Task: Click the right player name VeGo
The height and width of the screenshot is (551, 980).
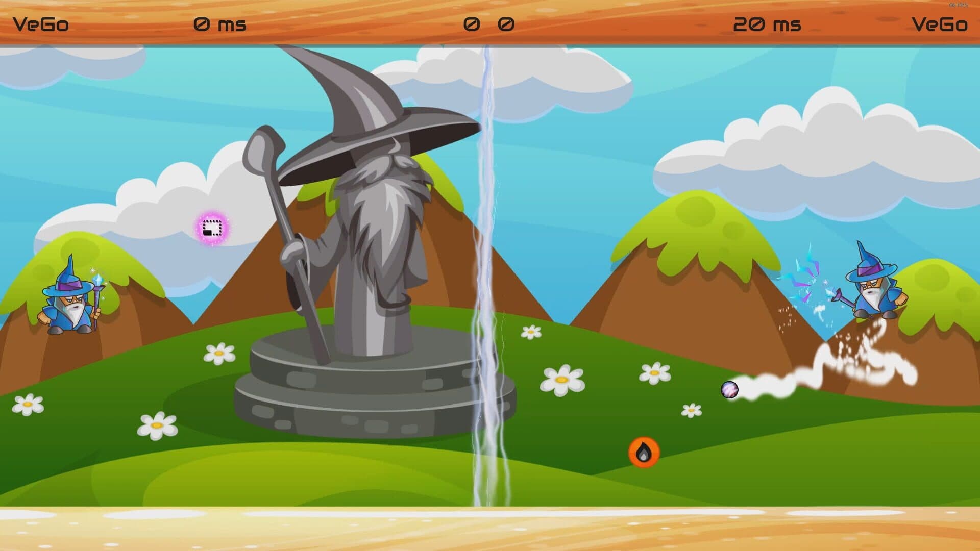Action: pos(939,24)
